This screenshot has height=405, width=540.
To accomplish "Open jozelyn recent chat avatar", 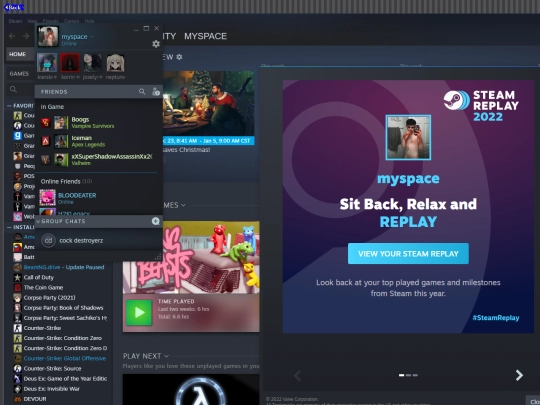I will [92, 63].
